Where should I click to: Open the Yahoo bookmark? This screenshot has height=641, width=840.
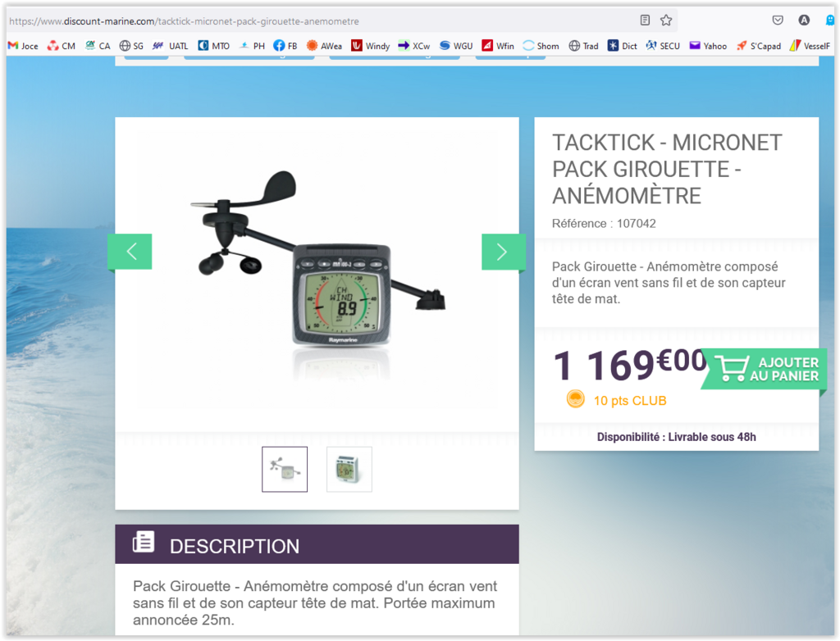pos(708,46)
